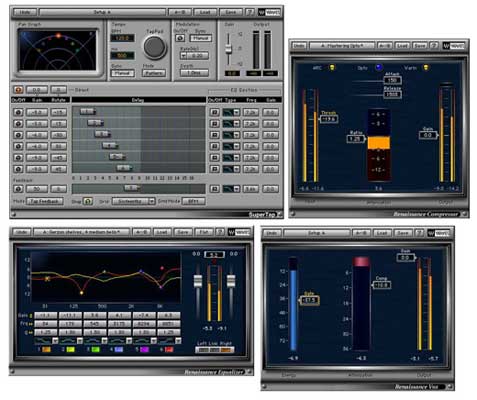The width and height of the screenshot is (477, 400).
Task: Click the tap 1 delay marker in grid
Action: [88, 112]
